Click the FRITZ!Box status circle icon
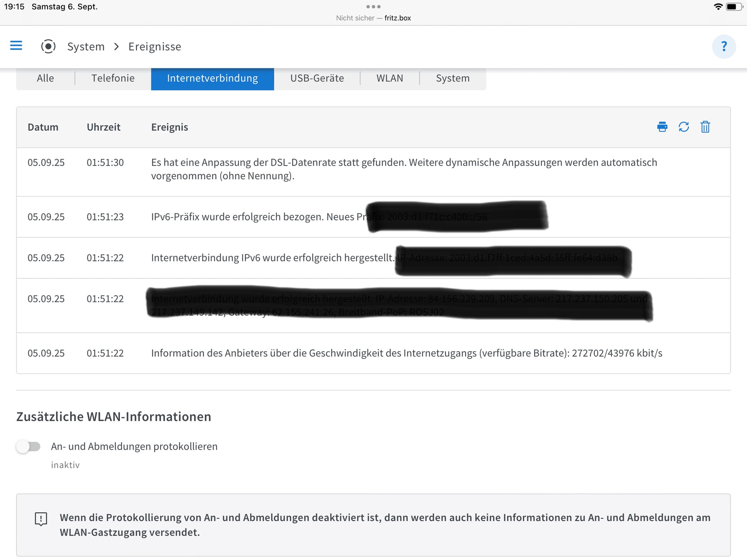747x560 pixels. (48, 47)
